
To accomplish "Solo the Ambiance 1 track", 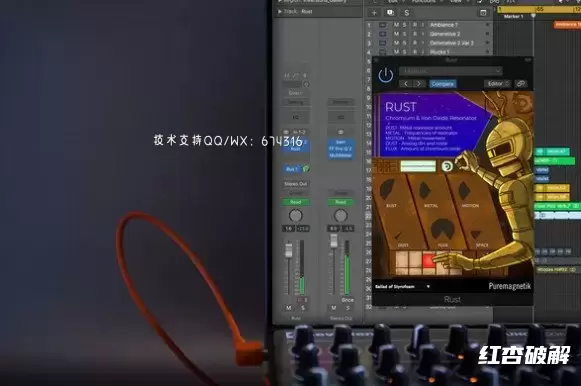I will tap(405, 25).
